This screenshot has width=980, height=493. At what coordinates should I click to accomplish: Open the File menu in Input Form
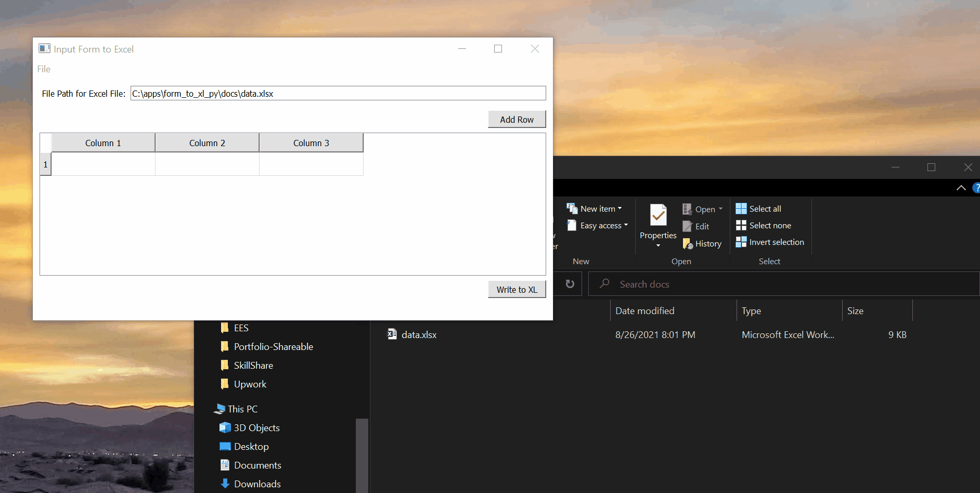pyautogui.click(x=44, y=69)
